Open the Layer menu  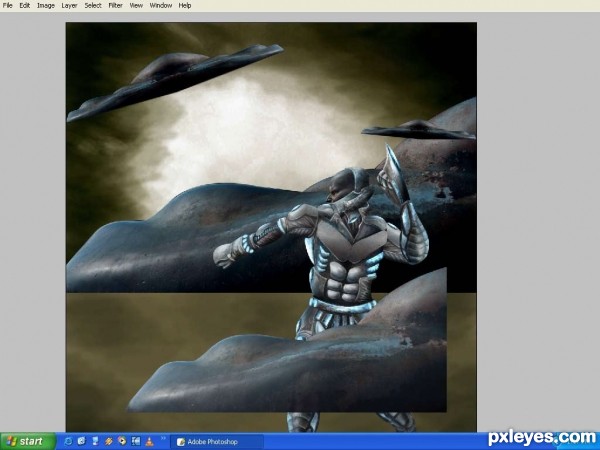click(x=69, y=5)
